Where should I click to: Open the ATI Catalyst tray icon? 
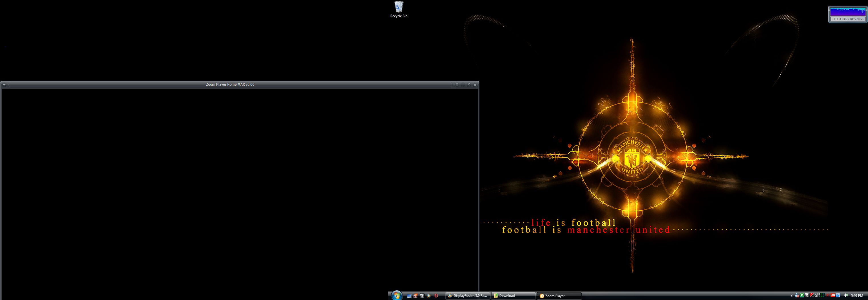[833, 296]
